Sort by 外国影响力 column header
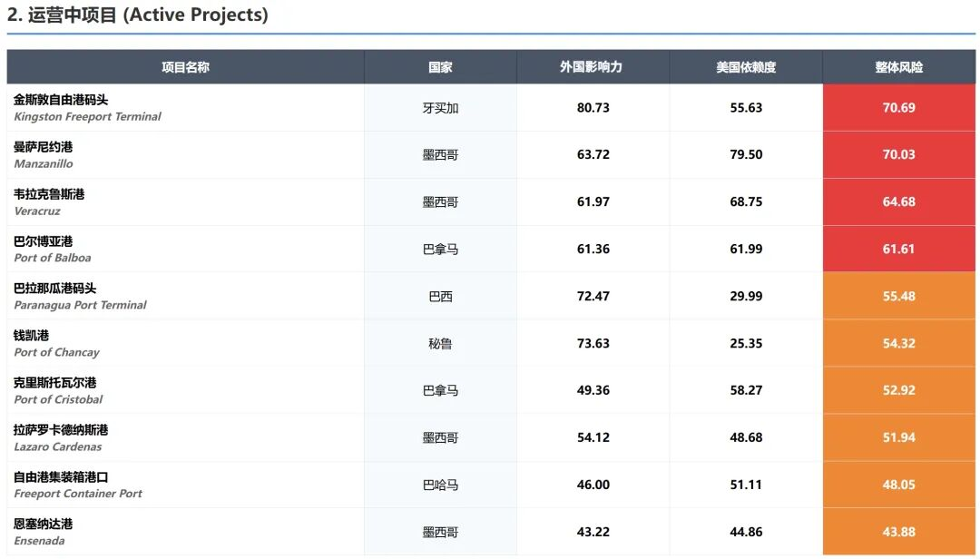 coord(593,67)
